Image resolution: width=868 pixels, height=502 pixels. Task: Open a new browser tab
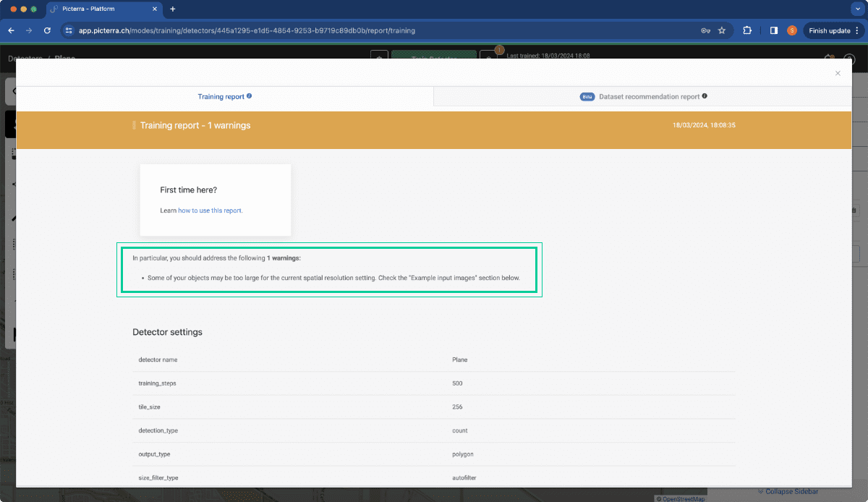tap(172, 9)
